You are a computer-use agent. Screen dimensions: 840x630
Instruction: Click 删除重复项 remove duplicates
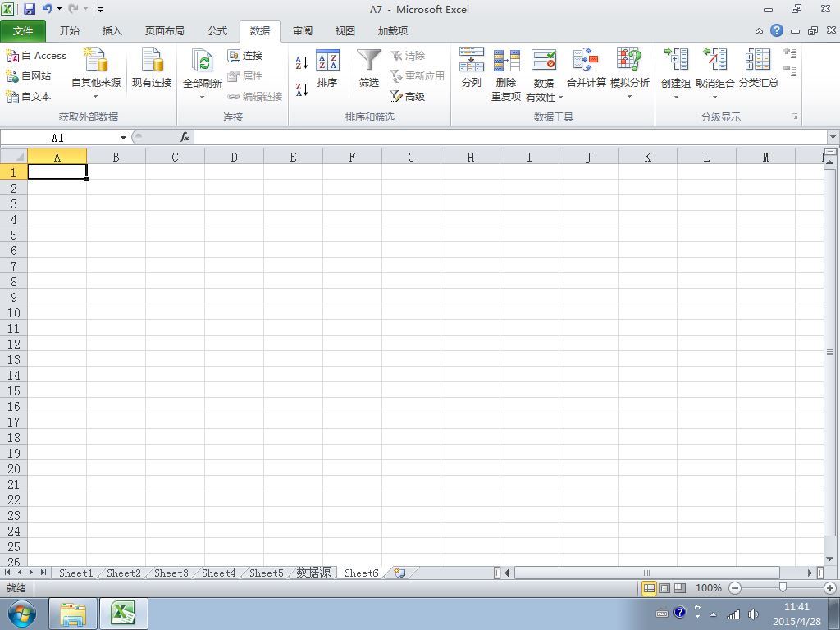point(506,75)
